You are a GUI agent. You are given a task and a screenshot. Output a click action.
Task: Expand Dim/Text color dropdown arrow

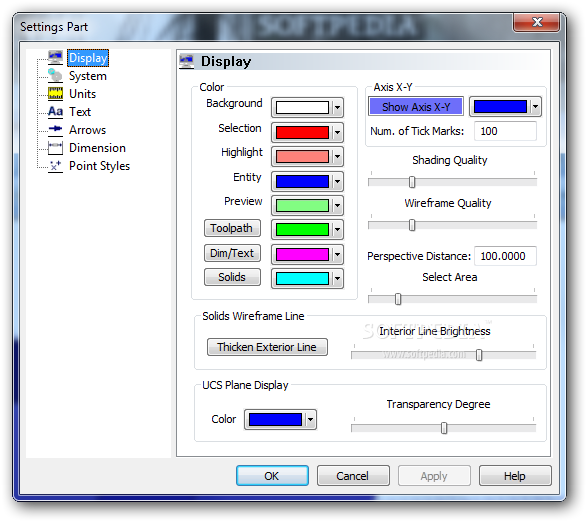pyautogui.click(x=337, y=255)
